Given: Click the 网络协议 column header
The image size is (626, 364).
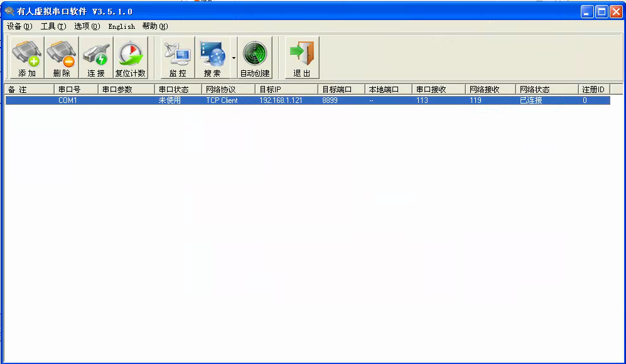Looking at the screenshot, I should click(229, 89).
